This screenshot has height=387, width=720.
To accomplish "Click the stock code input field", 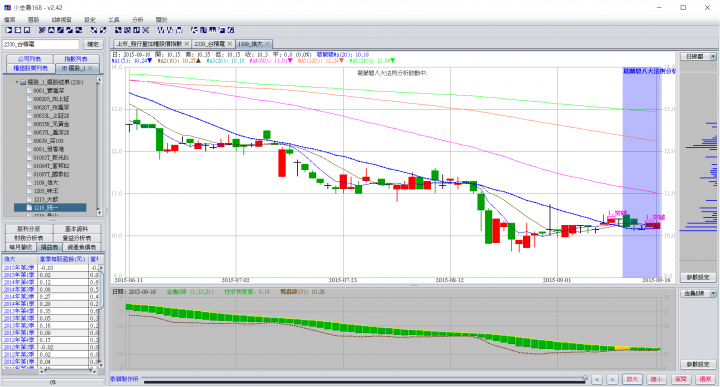I will tap(41, 45).
